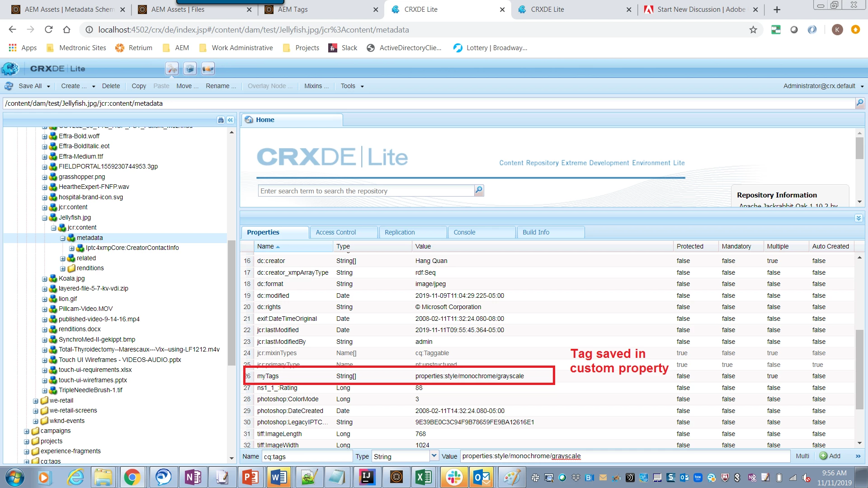Click the repository search magnifier button

pos(479,191)
